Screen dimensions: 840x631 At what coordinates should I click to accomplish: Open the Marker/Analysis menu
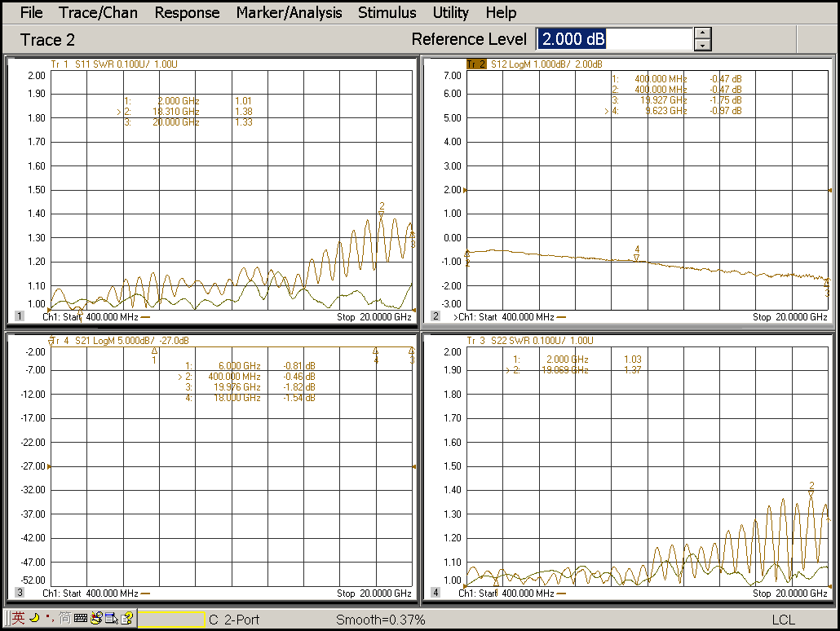coord(289,12)
